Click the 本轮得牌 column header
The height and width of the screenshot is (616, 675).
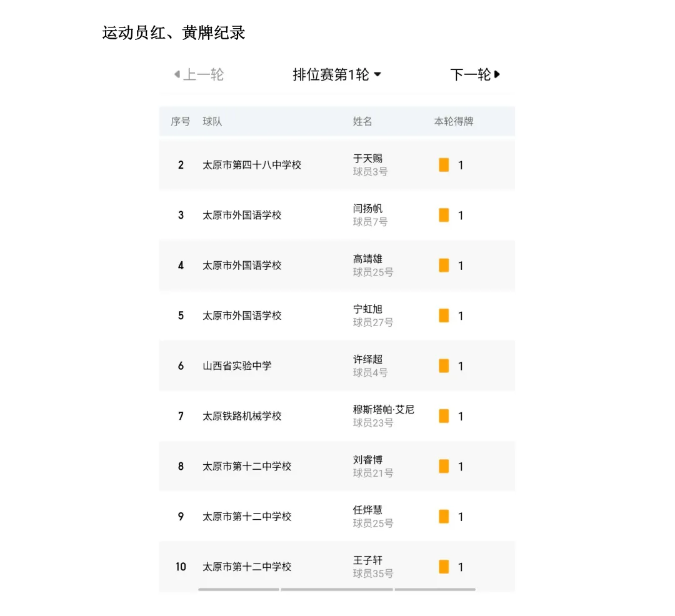pyautogui.click(x=454, y=121)
